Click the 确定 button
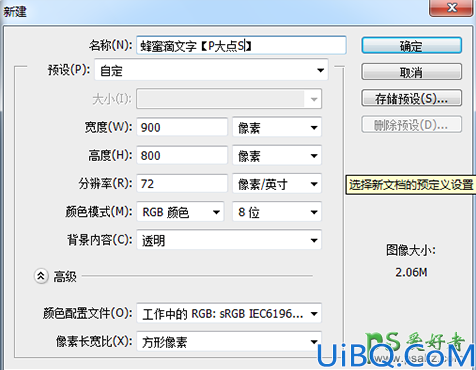 (412, 45)
